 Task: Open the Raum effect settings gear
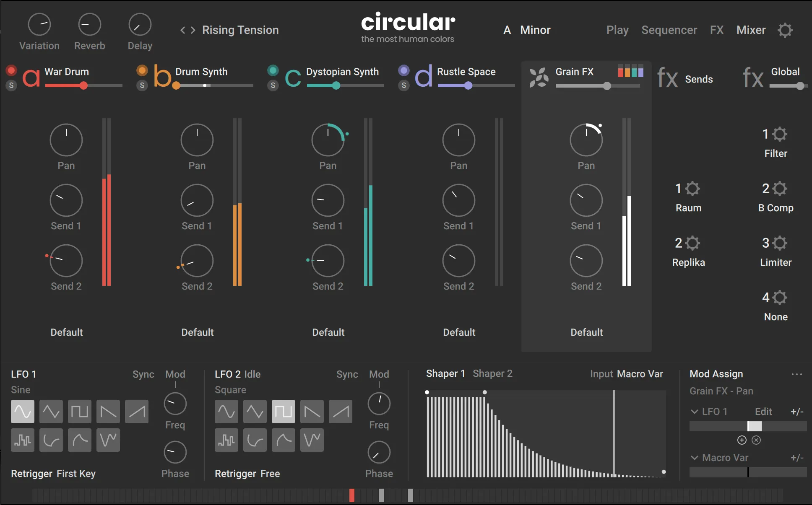pos(692,188)
